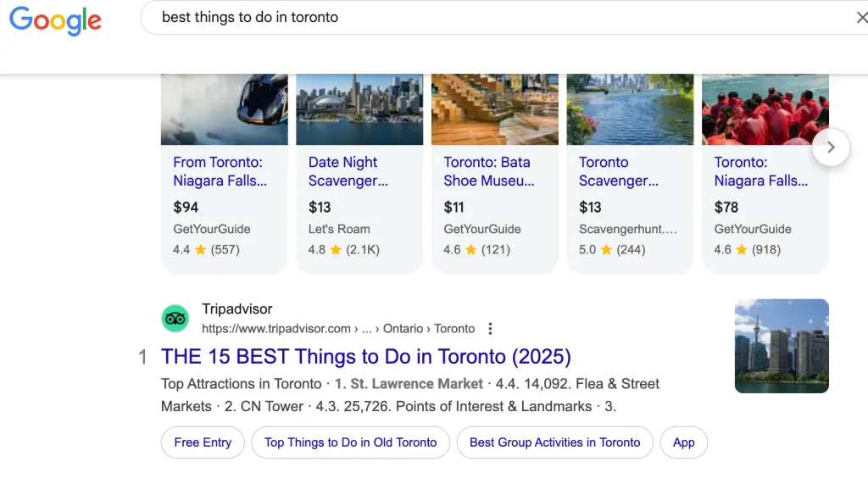Screen dimensions: 868x484
Task: Select 'Top Things to Do in Old Toronto' chip
Action: click(x=350, y=442)
